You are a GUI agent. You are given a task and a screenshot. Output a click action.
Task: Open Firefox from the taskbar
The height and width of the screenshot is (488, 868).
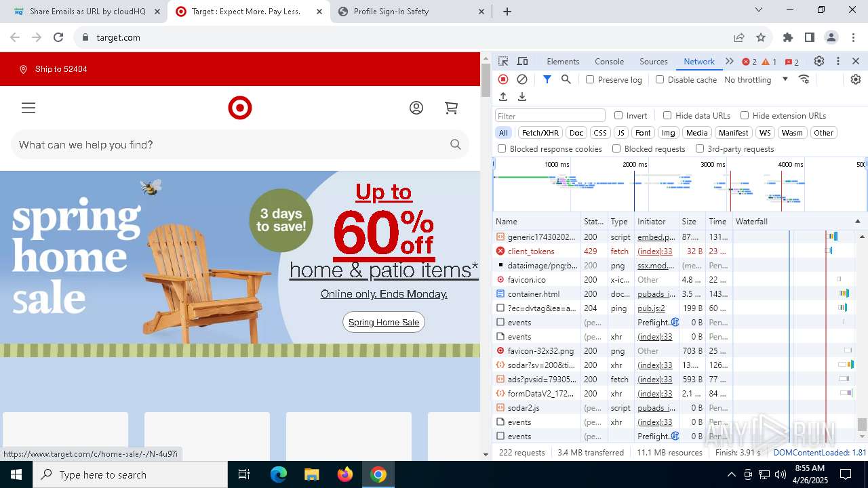pos(345,474)
